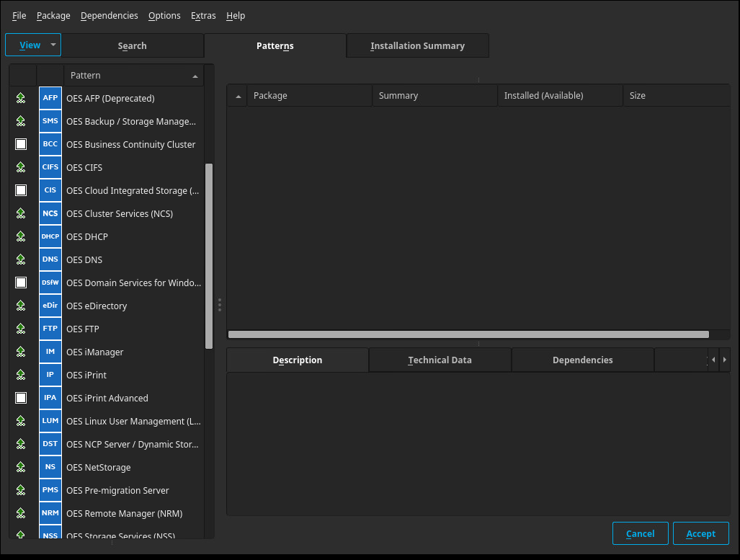Tick the OES iPrint Advanced checkbox
740x560 pixels.
click(x=21, y=398)
